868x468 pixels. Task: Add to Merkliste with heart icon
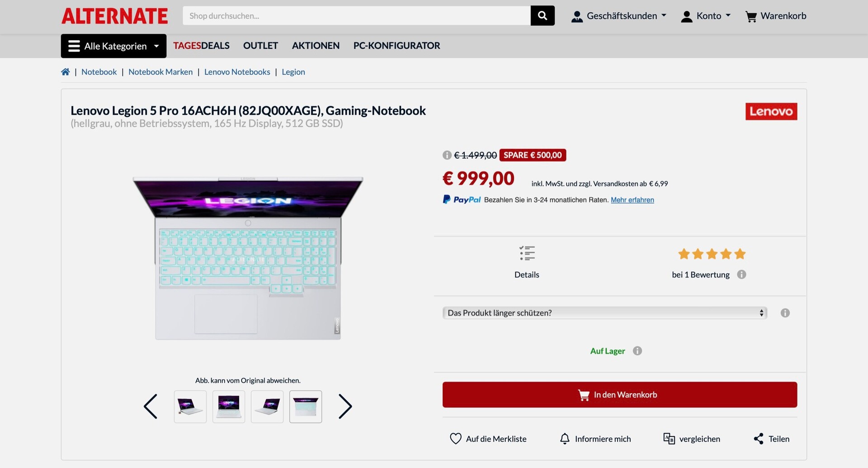(456, 439)
